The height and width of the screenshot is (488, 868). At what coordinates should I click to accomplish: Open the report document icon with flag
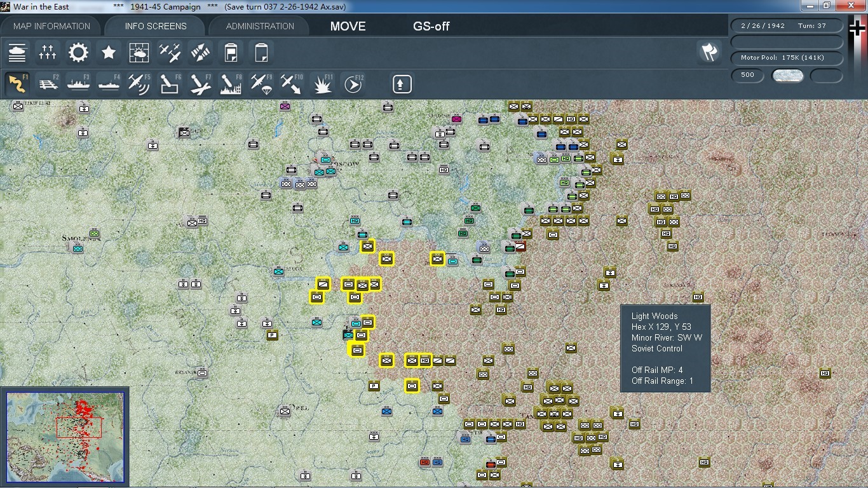[x=231, y=53]
